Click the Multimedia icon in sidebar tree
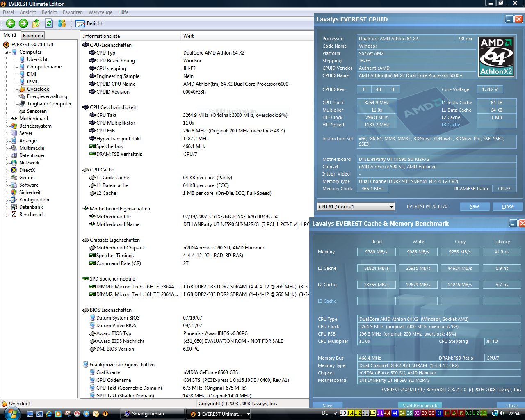 pos(14,148)
